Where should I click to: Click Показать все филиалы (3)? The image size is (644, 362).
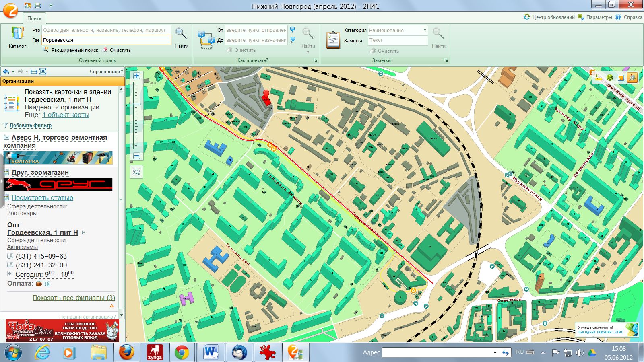coord(74,298)
